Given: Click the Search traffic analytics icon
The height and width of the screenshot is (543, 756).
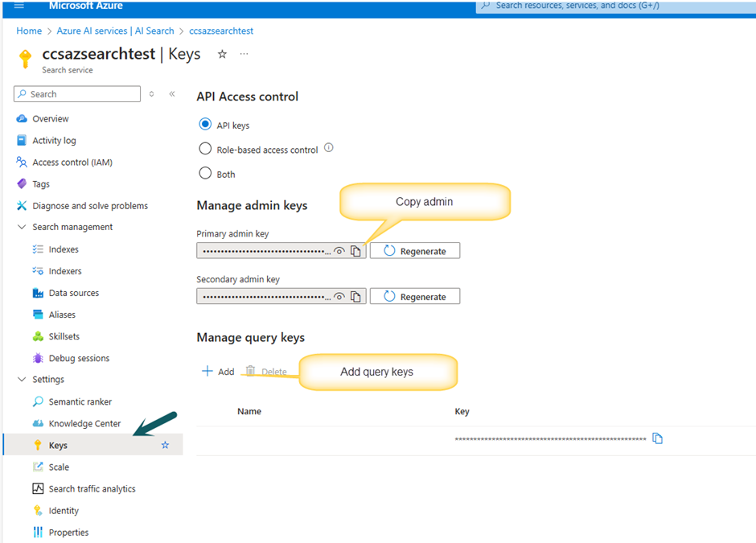Looking at the screenshot, I should tap(38, 488).
